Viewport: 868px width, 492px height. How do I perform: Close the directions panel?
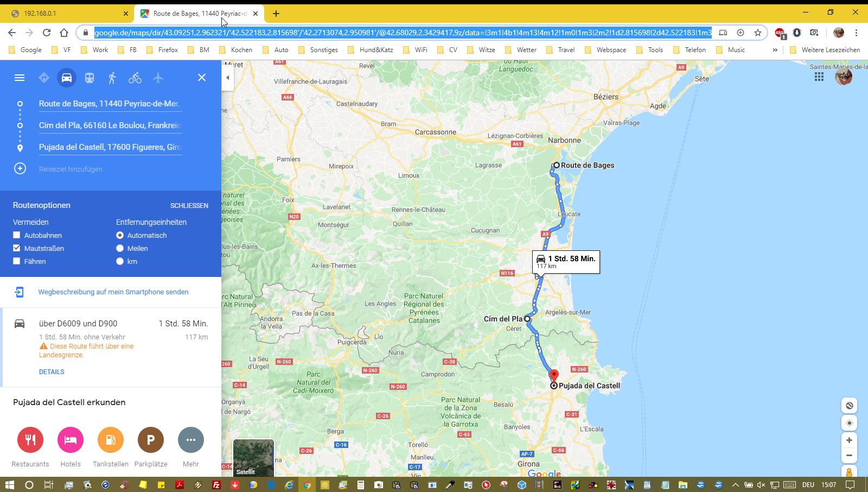click(202, 78)
